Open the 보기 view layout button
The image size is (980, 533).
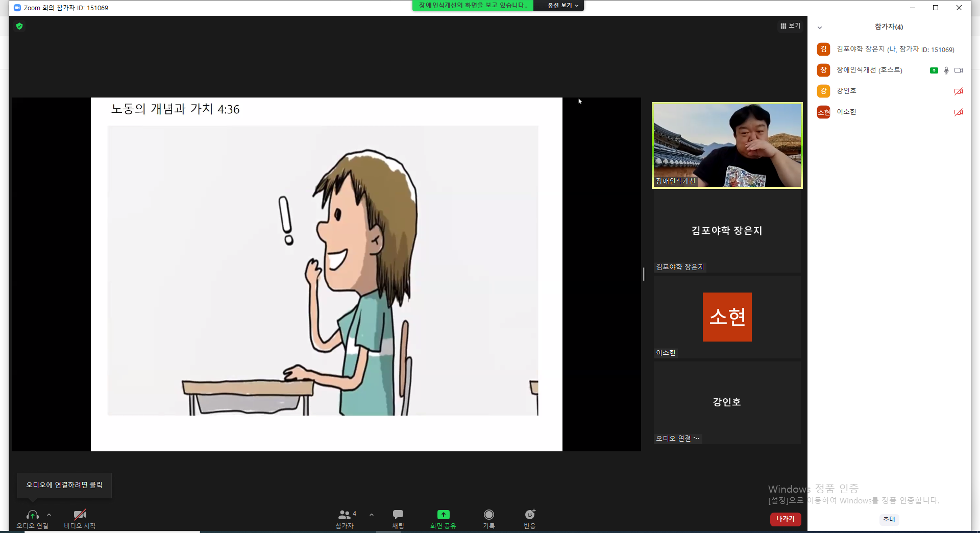(790, 26)
